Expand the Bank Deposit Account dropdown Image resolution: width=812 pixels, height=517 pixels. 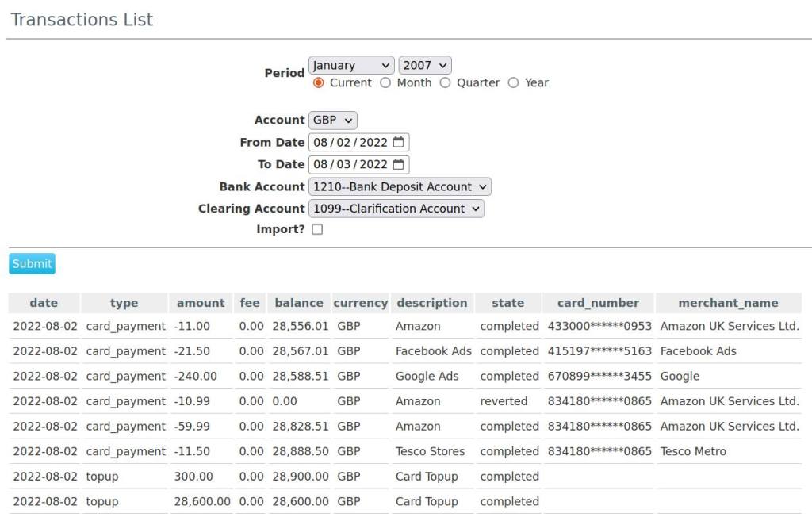[400, 187]
